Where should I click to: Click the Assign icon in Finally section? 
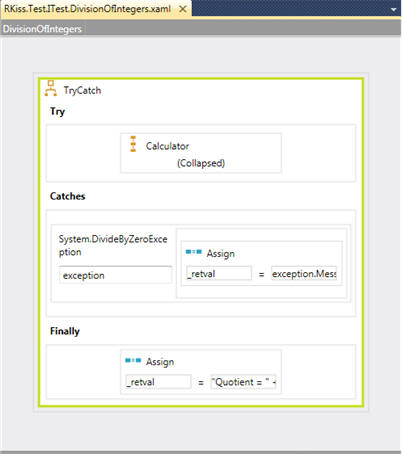point(133,360)
